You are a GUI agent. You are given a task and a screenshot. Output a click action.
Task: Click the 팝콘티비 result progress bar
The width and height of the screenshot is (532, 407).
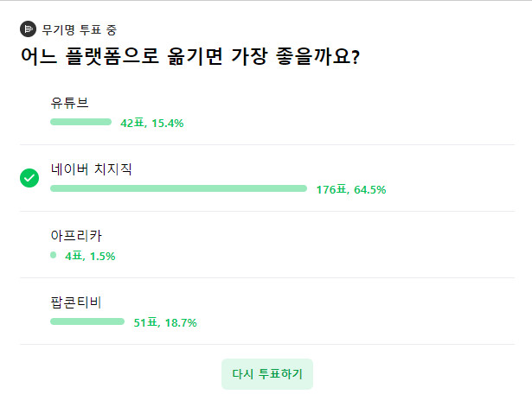[x=87, y=321]
